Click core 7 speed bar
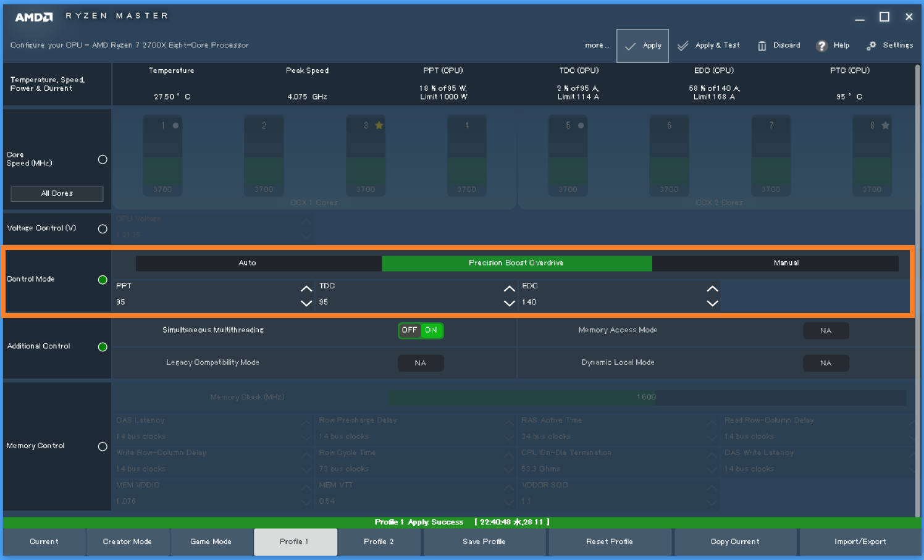 point(771,156)
